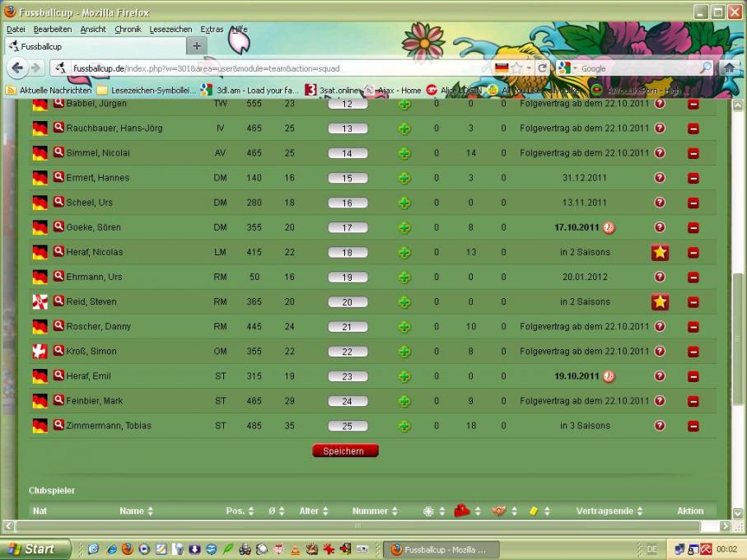Click the star icon in Heraf, Nicolas row
Viewport: 747px width, 560px height.
click(x=660, y=253)
